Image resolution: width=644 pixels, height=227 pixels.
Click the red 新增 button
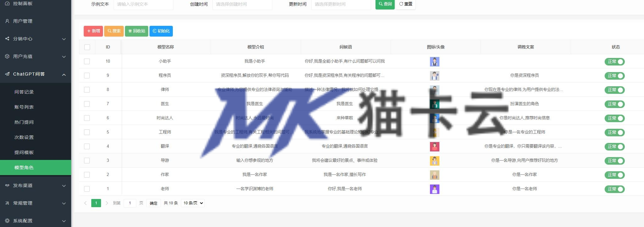point(93,31)
